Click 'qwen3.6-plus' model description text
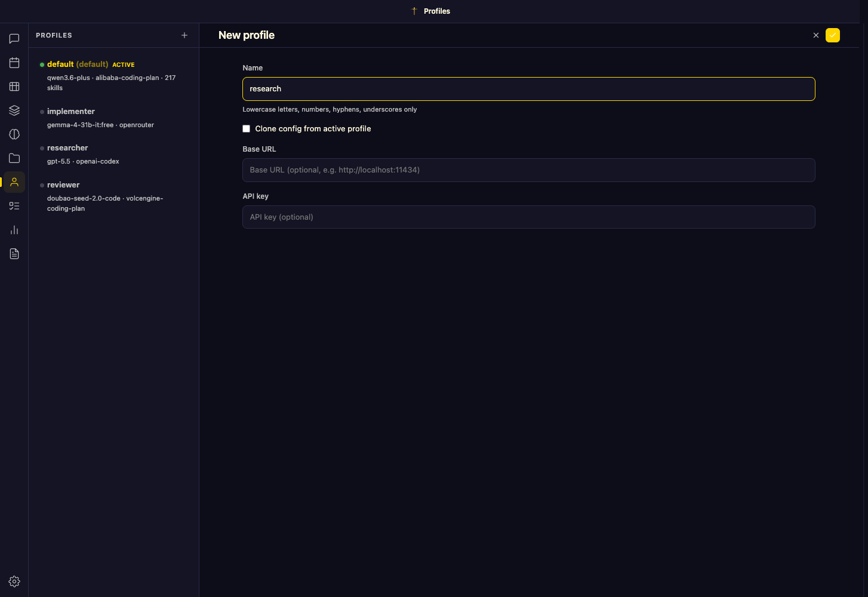This screenshot has width=868, height=597. (x=69, y=78)
